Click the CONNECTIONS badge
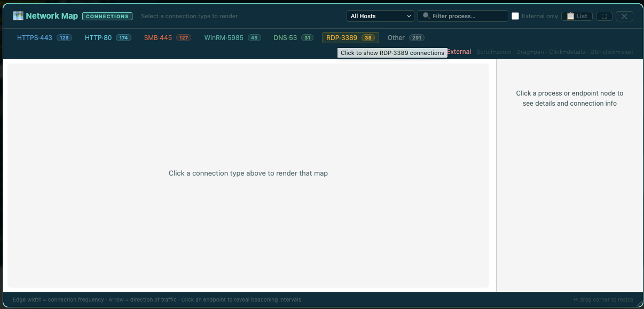Viewport: 644px width, 309px height. [107, 16]
